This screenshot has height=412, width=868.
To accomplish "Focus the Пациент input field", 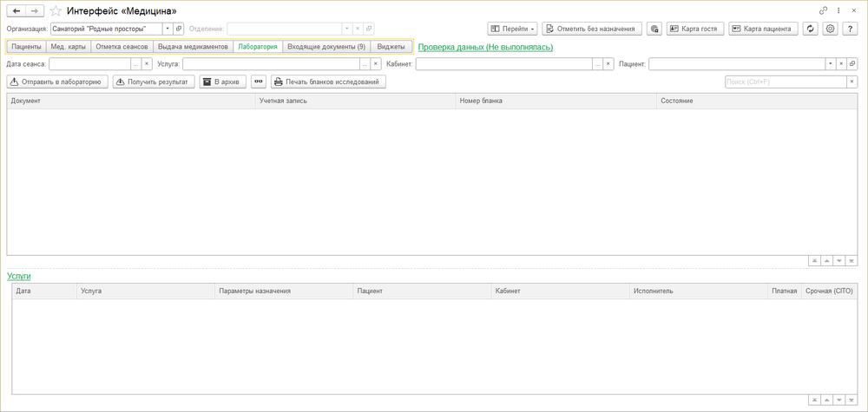I will pyautogui.click(x=737, y=64).
